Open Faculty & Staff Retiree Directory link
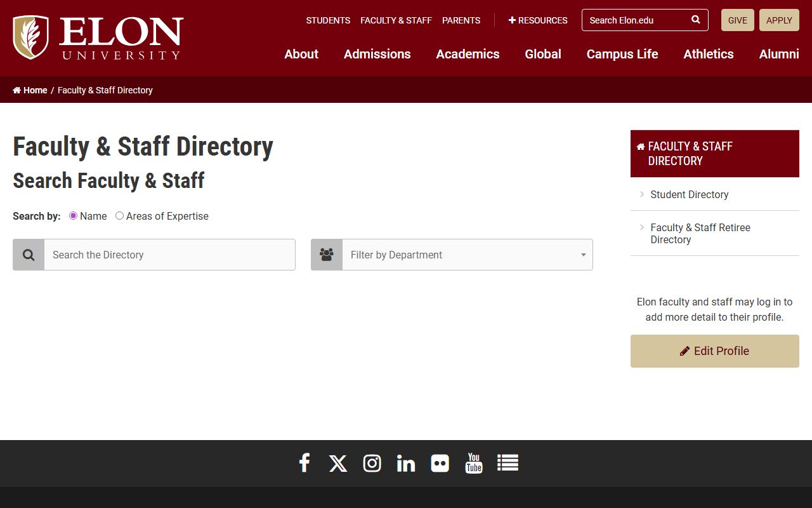 point(700,234)
